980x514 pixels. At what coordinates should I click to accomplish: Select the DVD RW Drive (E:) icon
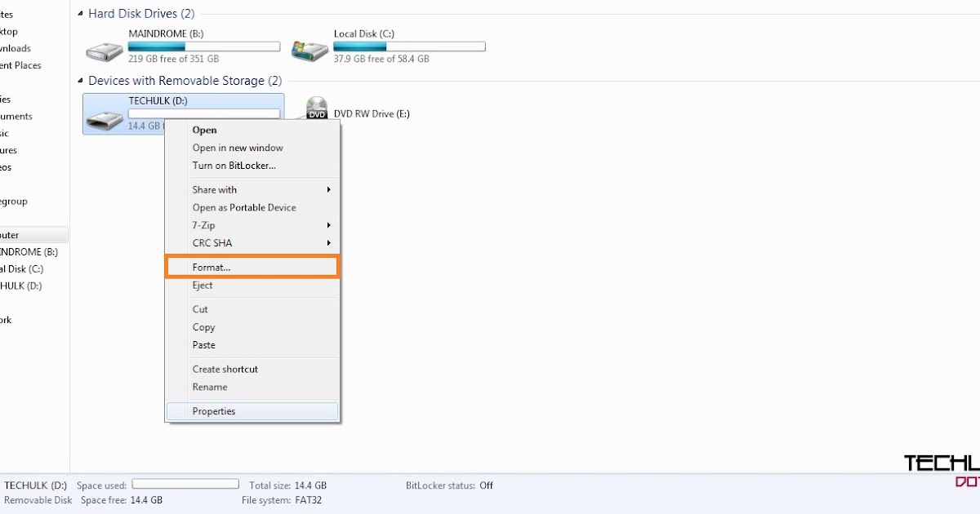tap(316, 107)
